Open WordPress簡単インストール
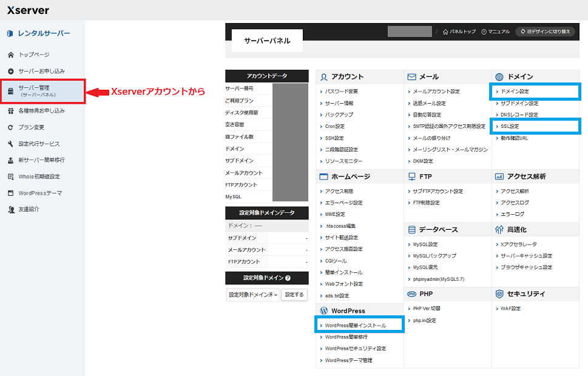The width and height of the screenshot is (588, 376). [x=355, y=326]
